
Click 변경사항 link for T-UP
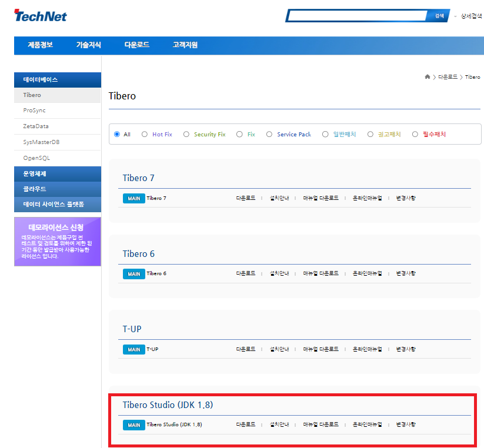pos(406,349)
